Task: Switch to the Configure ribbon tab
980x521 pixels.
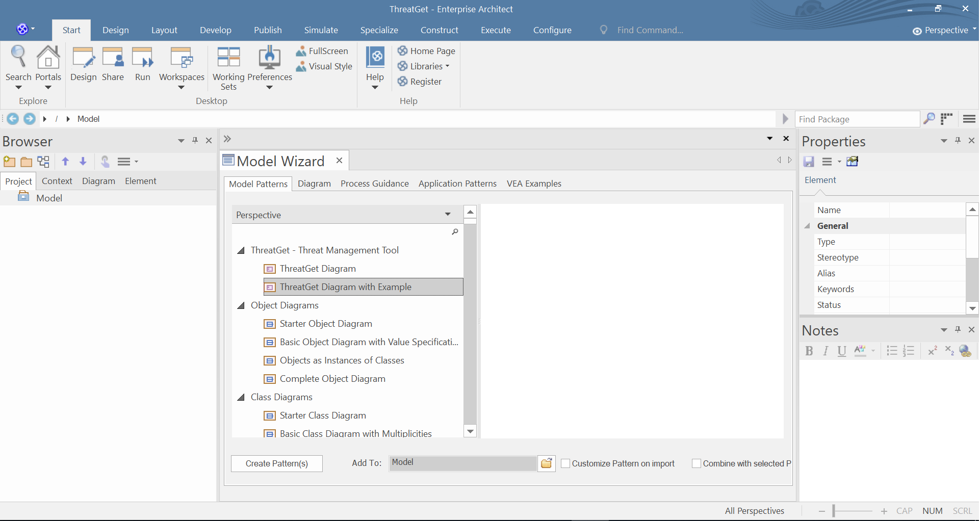Action: (552, 30)
